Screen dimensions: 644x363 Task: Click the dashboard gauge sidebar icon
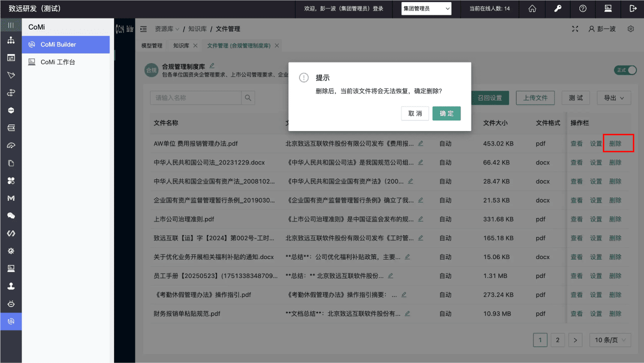tap(11, 145)
